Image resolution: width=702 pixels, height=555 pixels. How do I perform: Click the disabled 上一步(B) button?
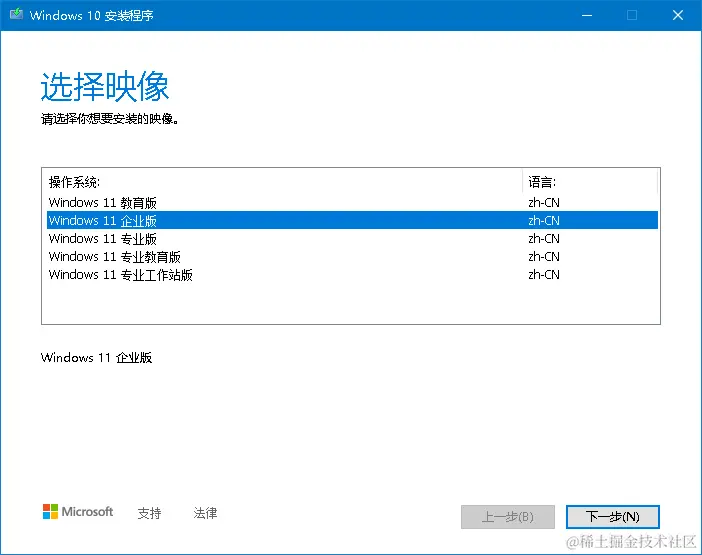(x=508, y=517)
